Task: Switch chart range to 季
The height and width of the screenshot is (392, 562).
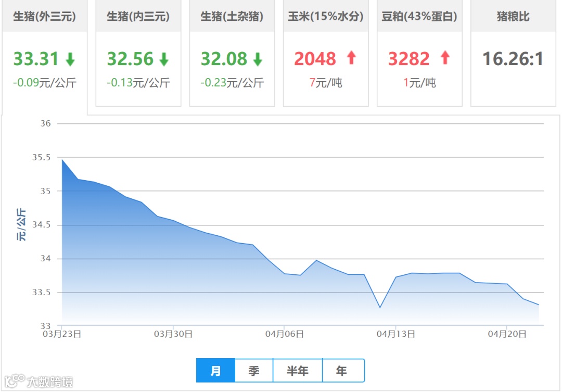Action: click(254, 371)
